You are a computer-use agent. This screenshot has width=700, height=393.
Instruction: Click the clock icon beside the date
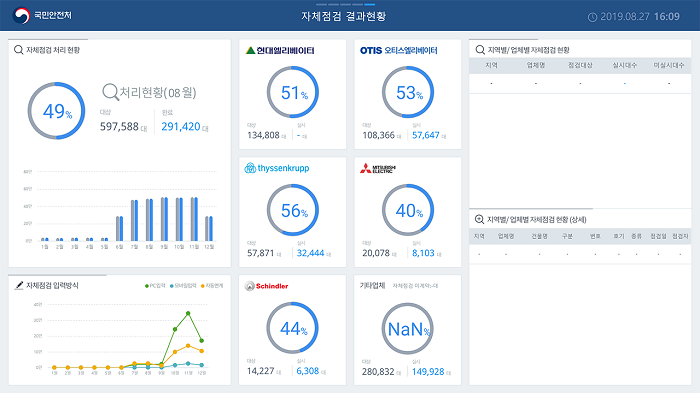point(592,17)
